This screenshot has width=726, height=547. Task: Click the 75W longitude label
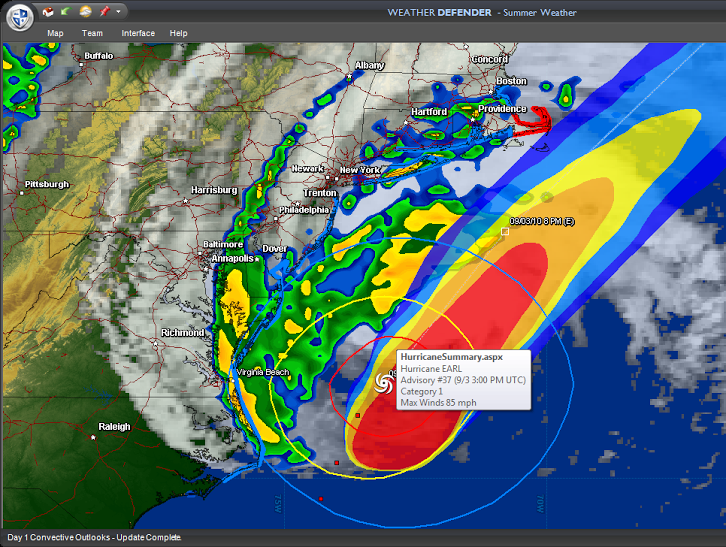coord(278,503)
